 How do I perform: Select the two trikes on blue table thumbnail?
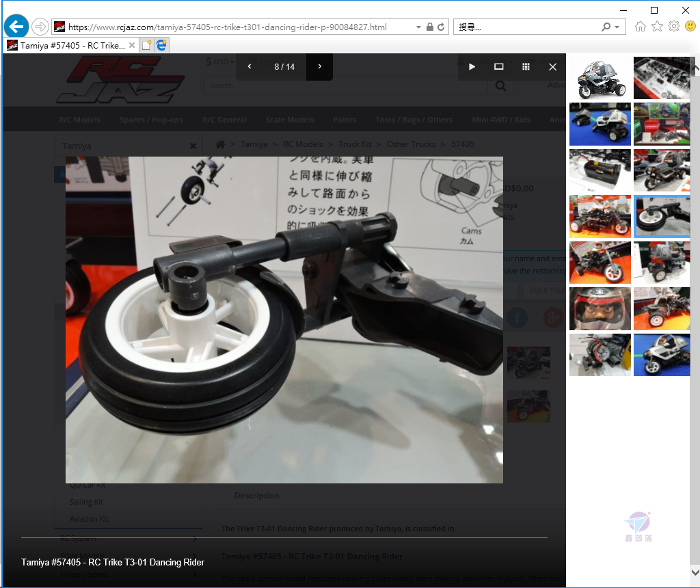coord(600,124)
